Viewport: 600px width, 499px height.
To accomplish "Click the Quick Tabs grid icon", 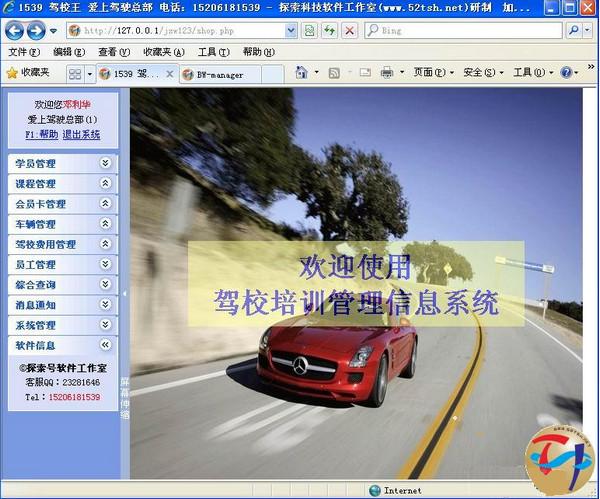I will click(x=75, y=74).
